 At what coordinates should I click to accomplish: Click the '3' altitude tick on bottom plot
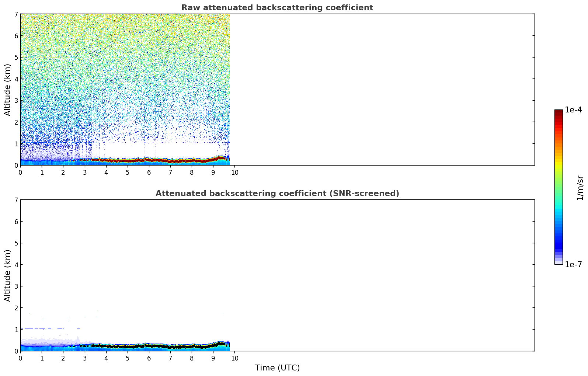click(16, 286)
